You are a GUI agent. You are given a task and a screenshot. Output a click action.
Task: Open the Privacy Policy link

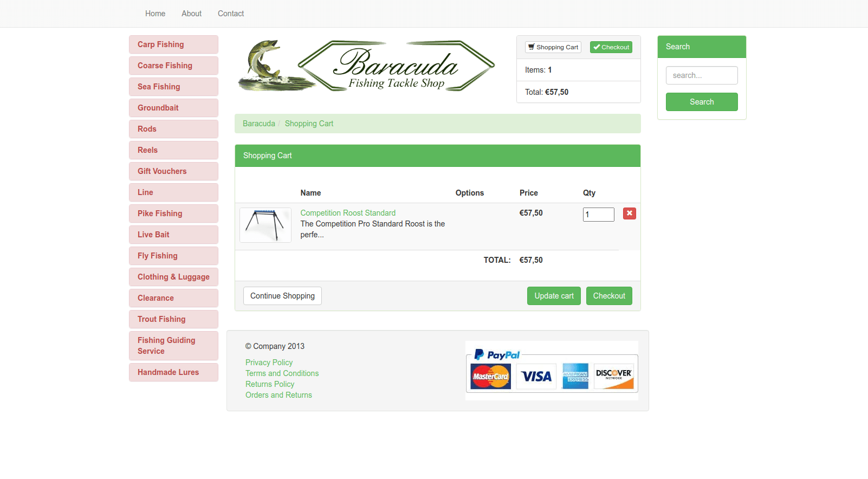[269, 363]
